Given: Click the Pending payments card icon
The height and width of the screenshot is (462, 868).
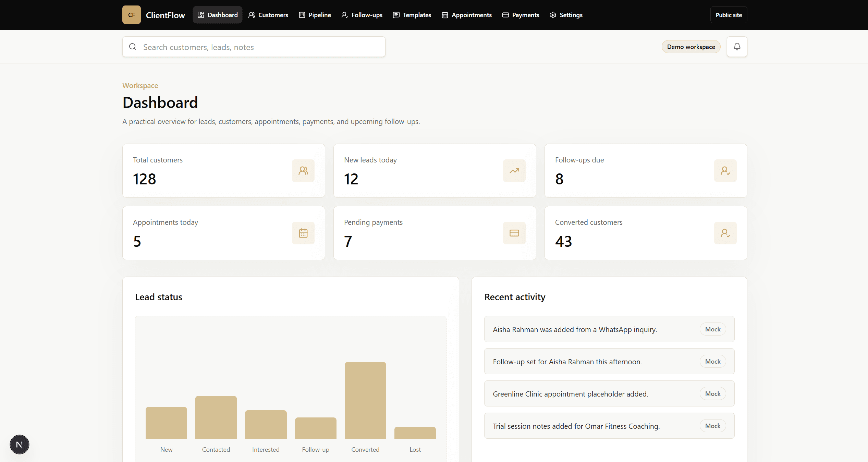Looking at the screenshot, I should 514,233.
